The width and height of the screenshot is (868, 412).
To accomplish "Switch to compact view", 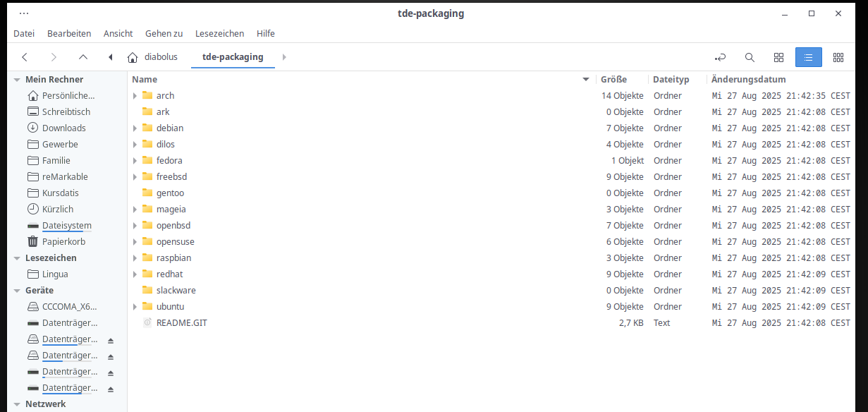I will [x=838, y=57].
